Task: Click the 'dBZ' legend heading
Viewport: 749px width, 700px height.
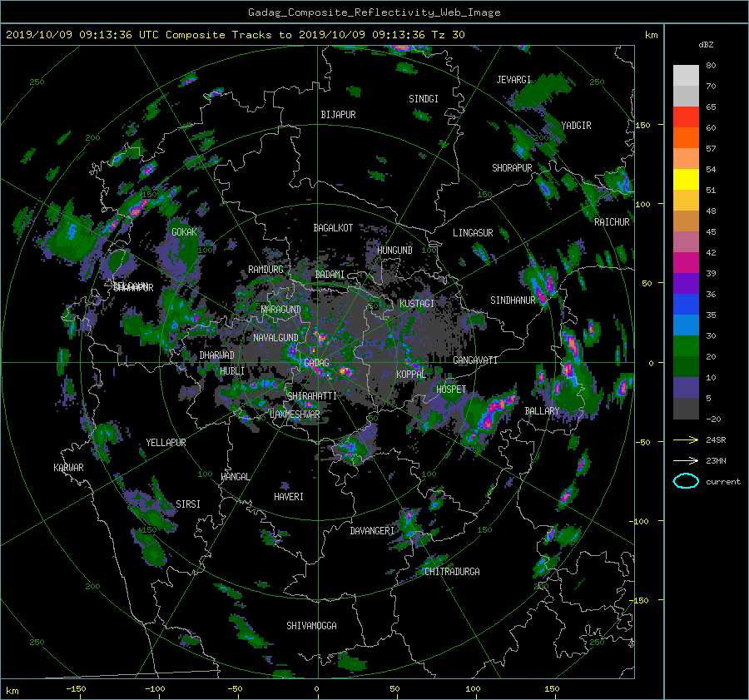Action: 706,45
